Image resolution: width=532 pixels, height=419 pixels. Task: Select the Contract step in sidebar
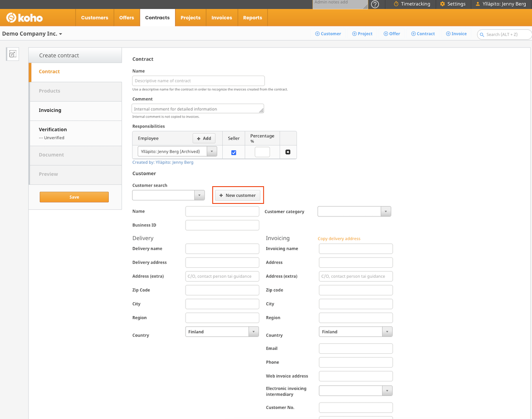76,72
